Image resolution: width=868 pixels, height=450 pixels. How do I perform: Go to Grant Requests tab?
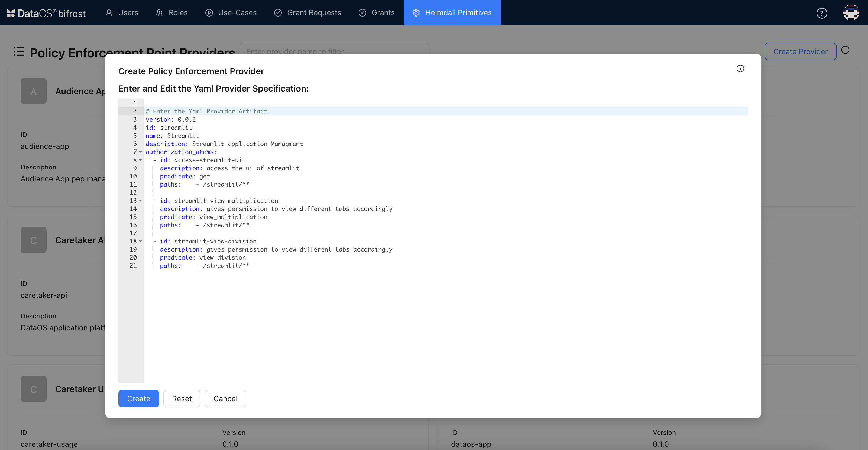(x=307, y=13)
